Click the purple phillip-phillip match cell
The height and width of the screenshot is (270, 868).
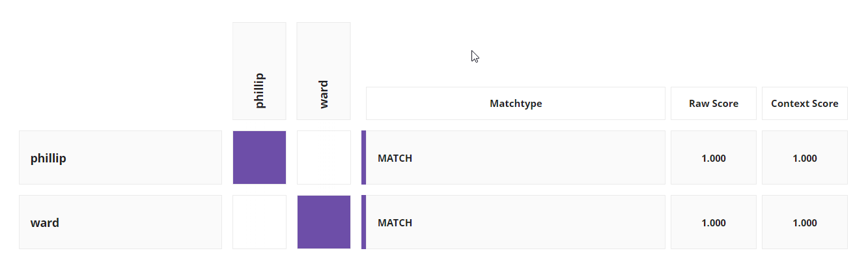point(259,158)
